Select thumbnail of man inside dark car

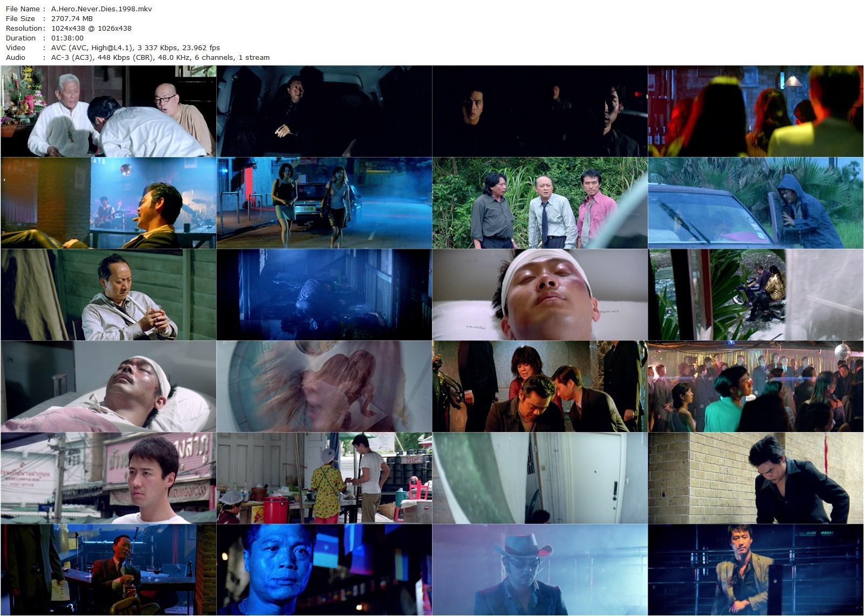tap(324, 111)
